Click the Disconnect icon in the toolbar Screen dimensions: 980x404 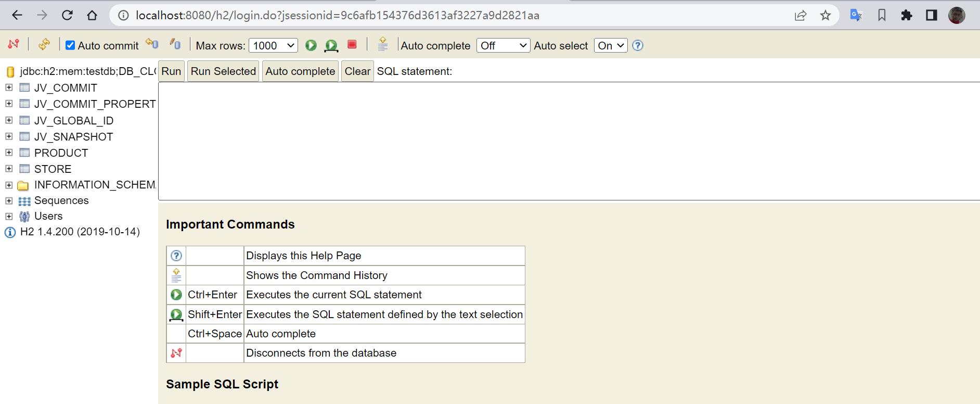click(14, 45)
